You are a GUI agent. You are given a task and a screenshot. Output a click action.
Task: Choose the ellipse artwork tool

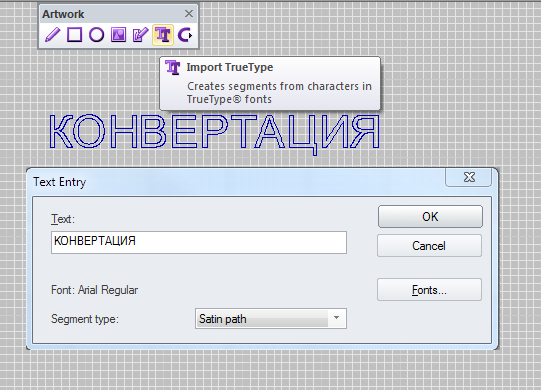[x=96, y=35]
